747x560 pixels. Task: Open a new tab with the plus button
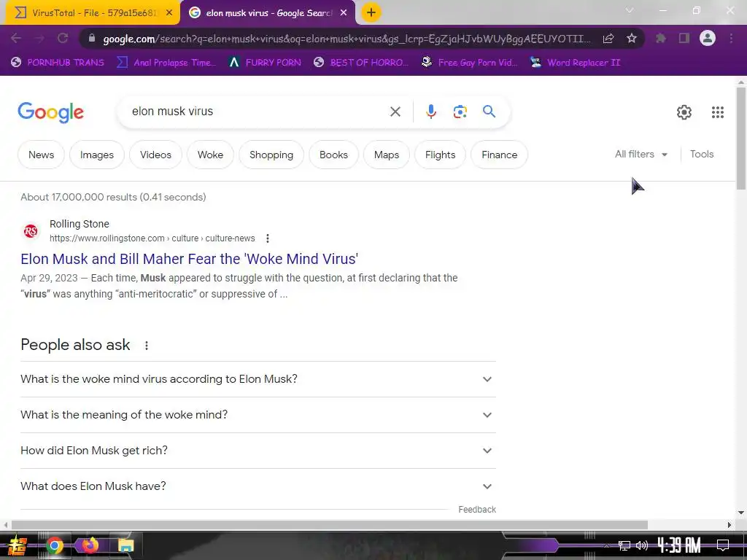click(371, 12)
